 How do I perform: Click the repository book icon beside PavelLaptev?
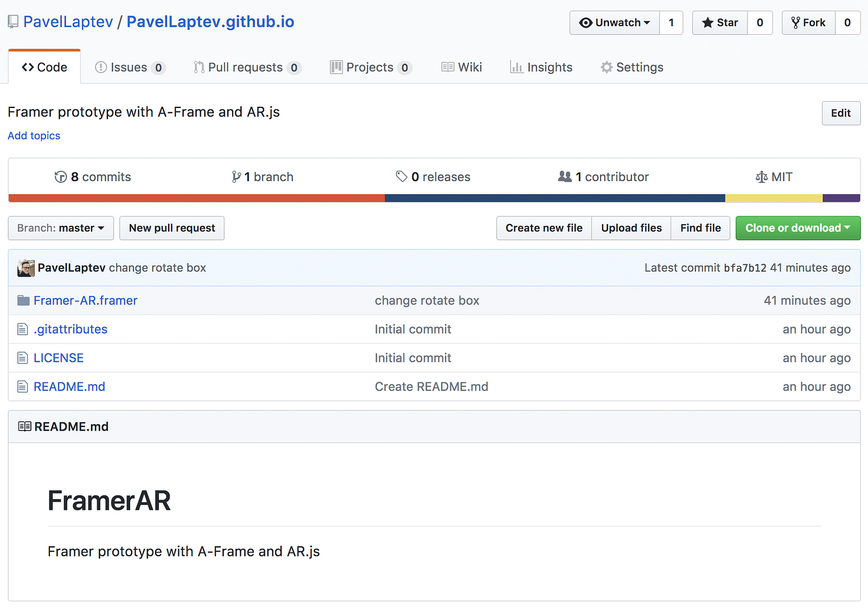(x=13, y=22)
